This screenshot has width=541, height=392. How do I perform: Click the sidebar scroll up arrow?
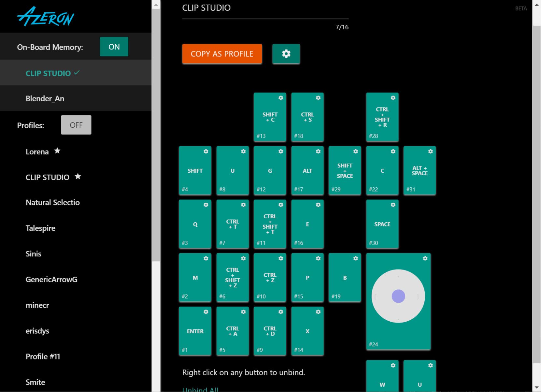click(x=156, y=5)
